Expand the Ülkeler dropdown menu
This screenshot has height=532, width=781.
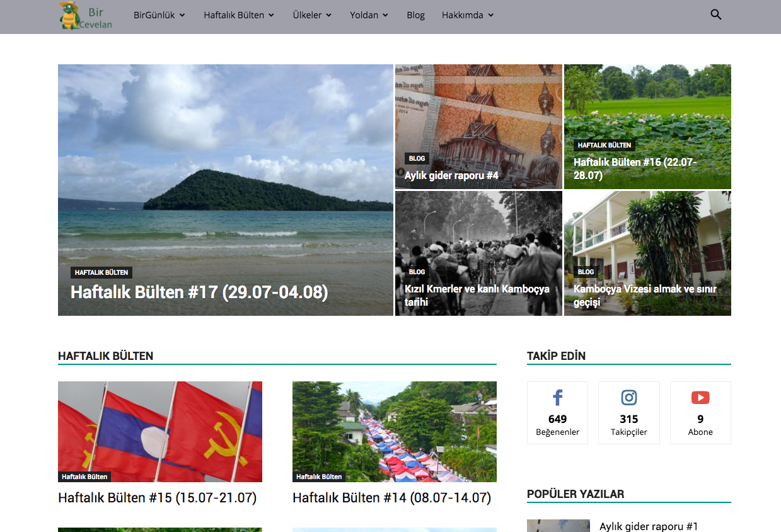(x=312, y=15)
